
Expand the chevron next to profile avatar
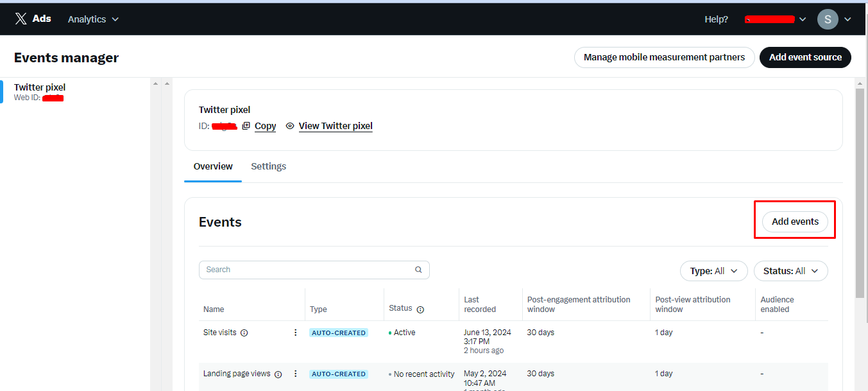tap(847, 19)
